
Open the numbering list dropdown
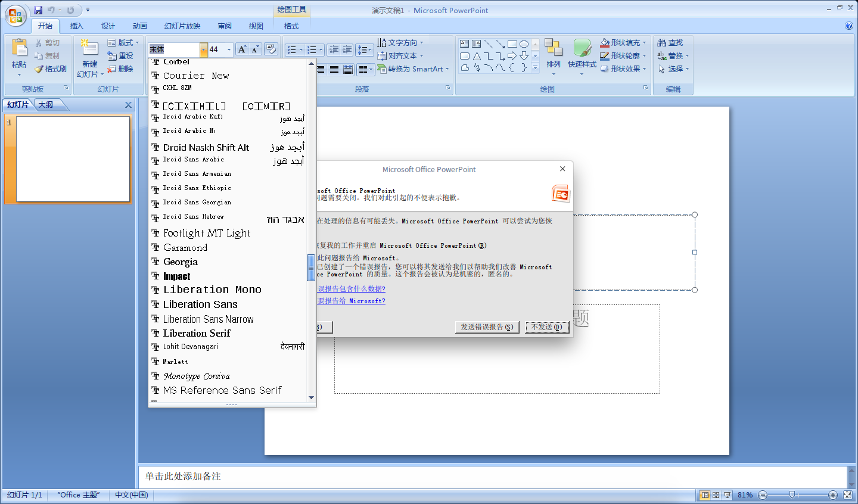click(x=321, y=50)
